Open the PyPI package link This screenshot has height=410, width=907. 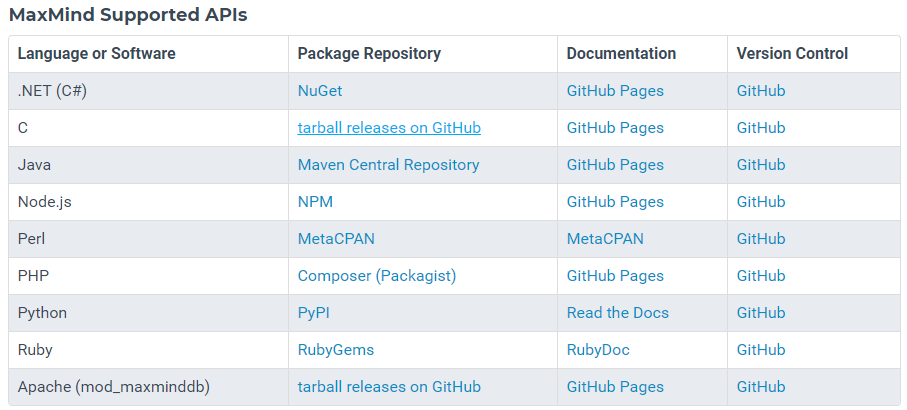point(314,313)
